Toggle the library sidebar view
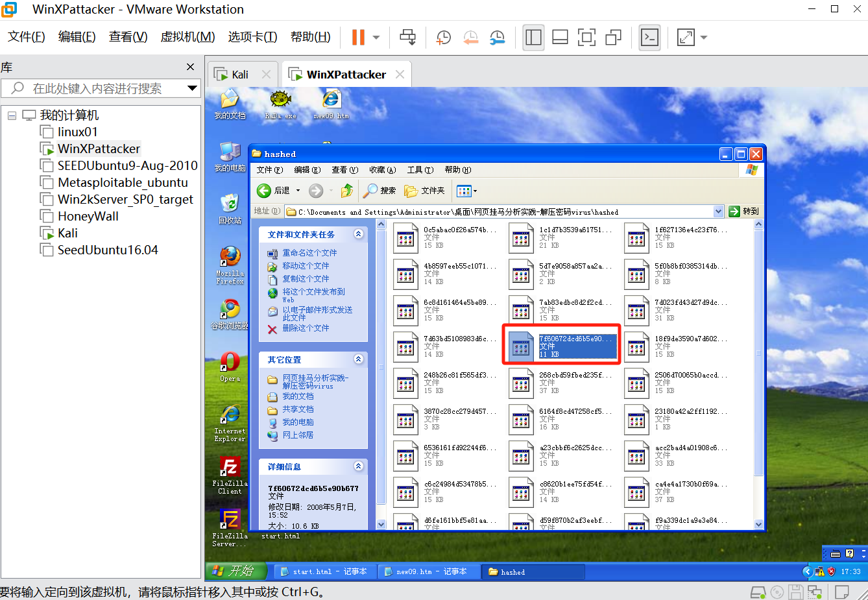This screenshot has width=868, height=600. [x=533, y=37]
